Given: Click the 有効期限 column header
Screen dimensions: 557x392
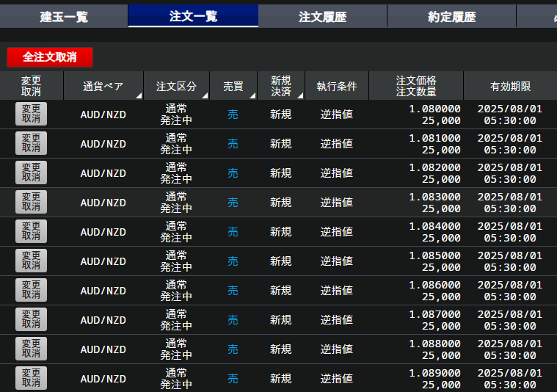Looking at the screenshot, I should pyautogui.click(x=510, y=86).
